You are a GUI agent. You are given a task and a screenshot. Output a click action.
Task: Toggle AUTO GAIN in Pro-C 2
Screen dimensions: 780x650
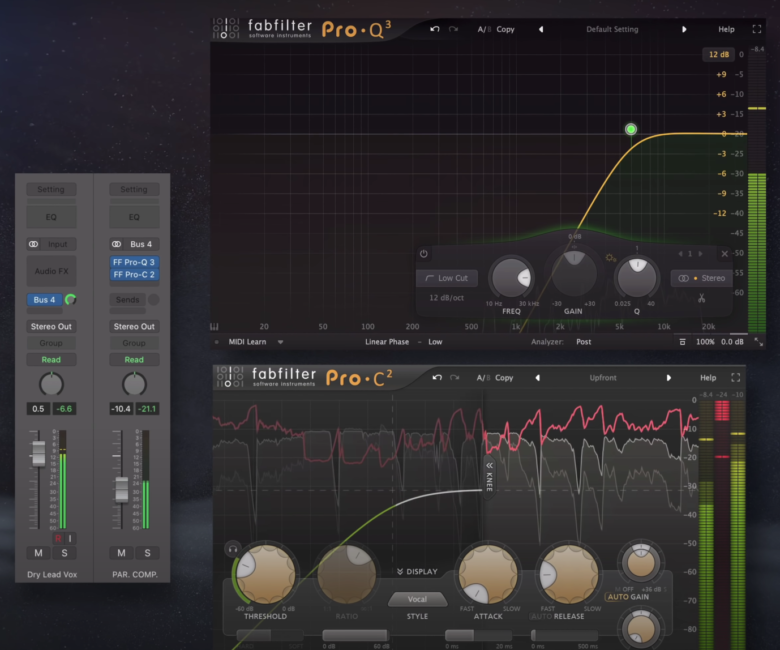[x=628, y=597]
